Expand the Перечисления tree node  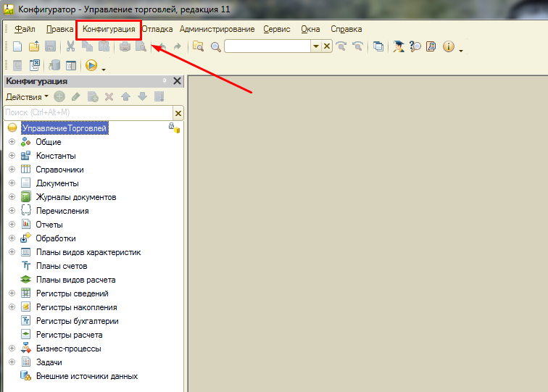click(12, 210)
